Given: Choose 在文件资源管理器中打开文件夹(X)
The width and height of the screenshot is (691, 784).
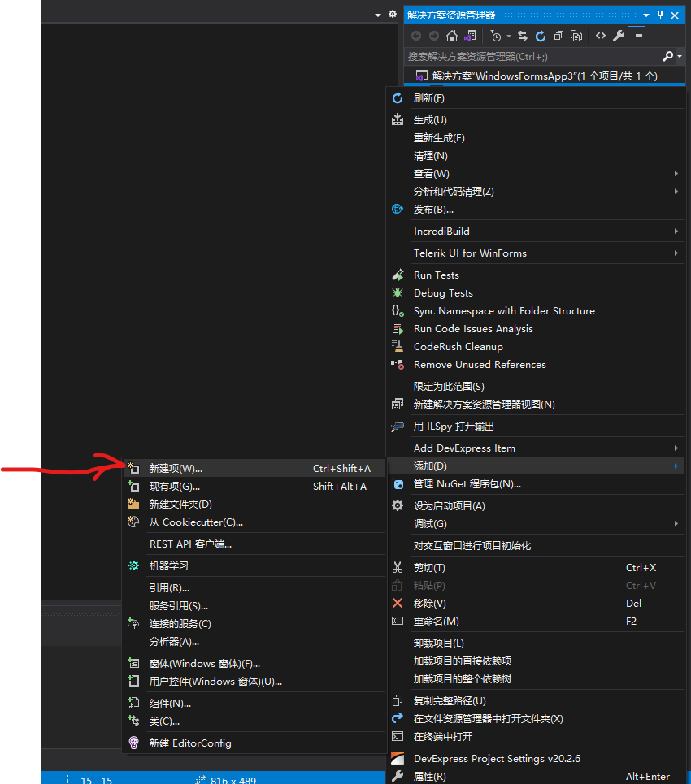Looking at the screenshot, I should (x=536, y=719).
